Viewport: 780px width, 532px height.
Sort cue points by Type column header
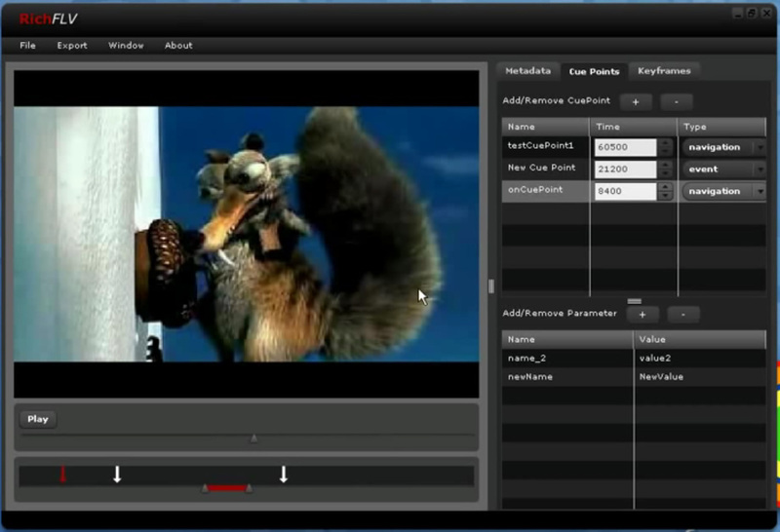point(722,127)
